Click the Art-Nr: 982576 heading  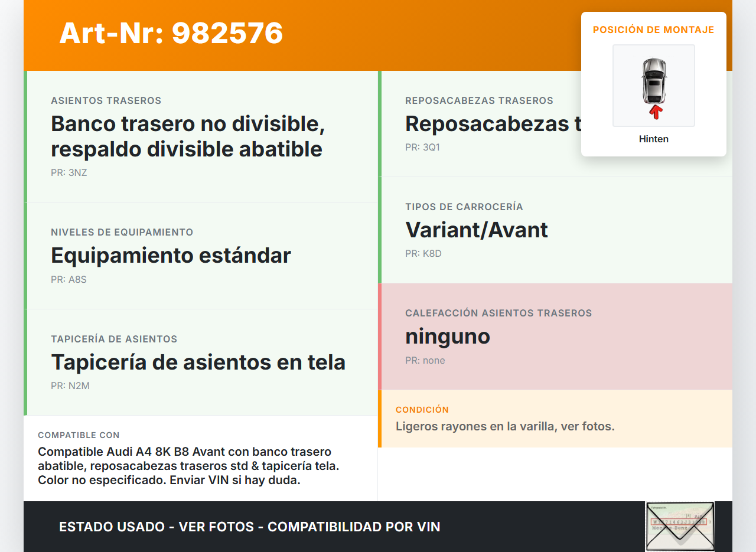click(171, 33)
